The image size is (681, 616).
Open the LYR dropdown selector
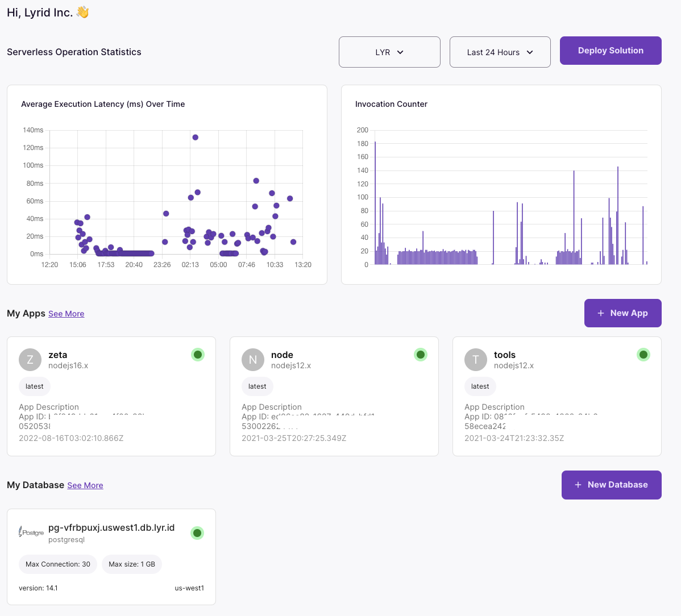pyautogui.click(x=389, y=52)
